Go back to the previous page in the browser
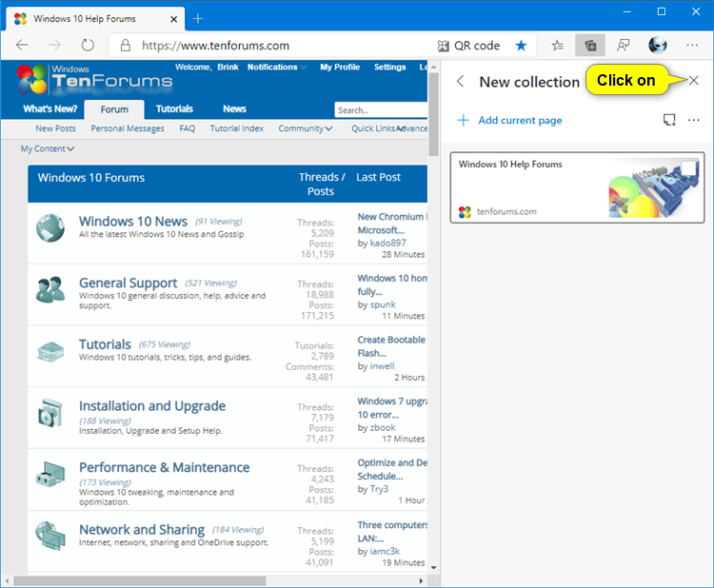 click(x=22, y=45)
